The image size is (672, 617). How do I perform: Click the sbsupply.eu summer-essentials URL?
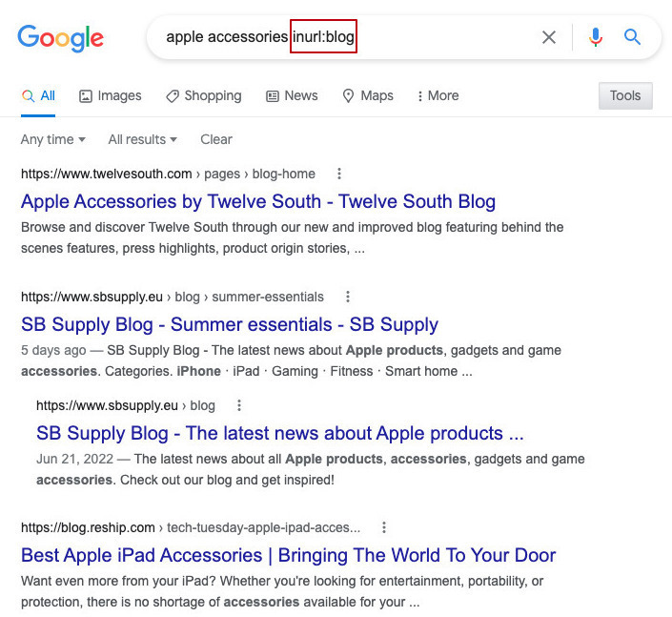pyautogui.click(x=173, y=297)
